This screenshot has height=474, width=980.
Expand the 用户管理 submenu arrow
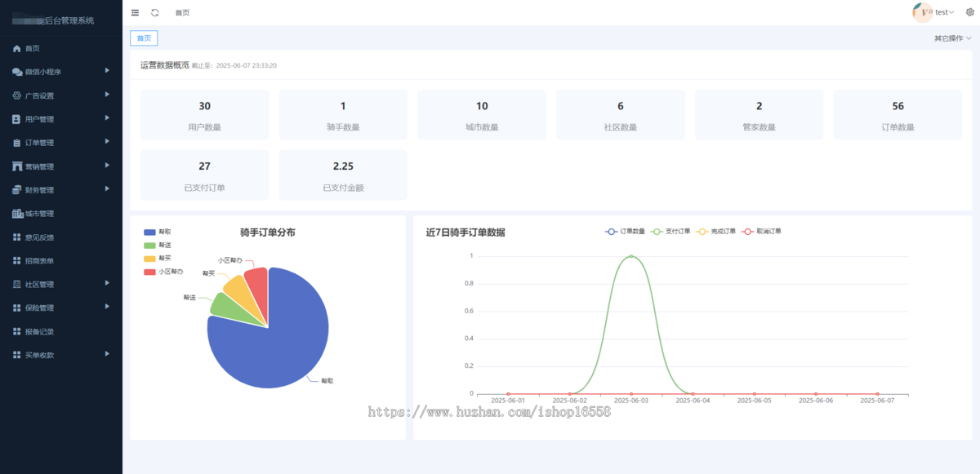pos(107,118)
